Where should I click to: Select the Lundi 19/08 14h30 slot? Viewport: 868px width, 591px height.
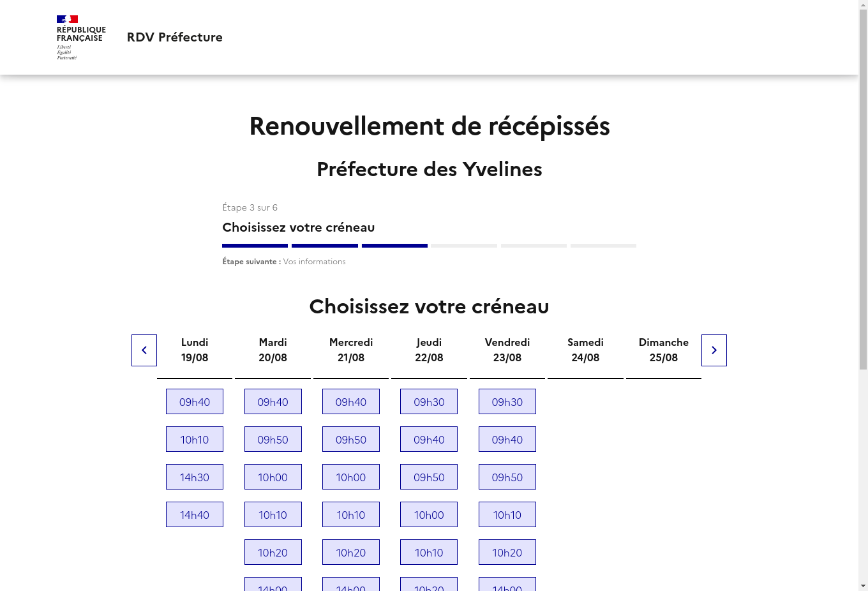tap(195, 477)
